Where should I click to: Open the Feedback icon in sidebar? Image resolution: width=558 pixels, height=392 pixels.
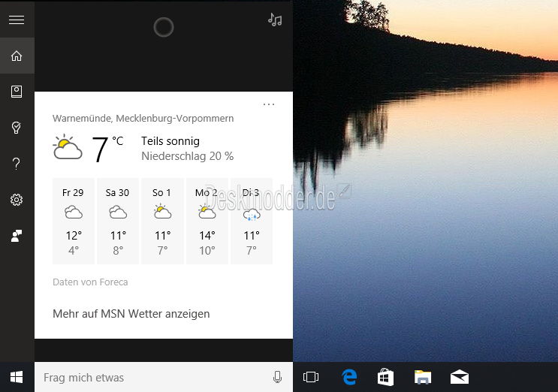pyautogui.click(x=17, y=236)
